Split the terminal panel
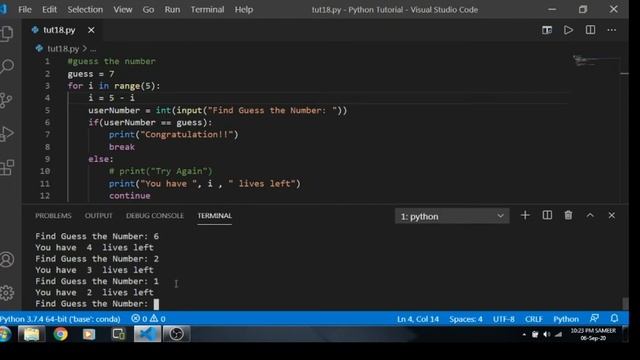640x360 pixels. 547,216
